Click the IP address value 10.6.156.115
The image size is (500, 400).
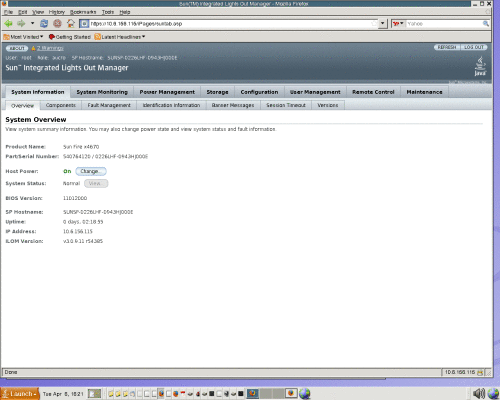78,231
